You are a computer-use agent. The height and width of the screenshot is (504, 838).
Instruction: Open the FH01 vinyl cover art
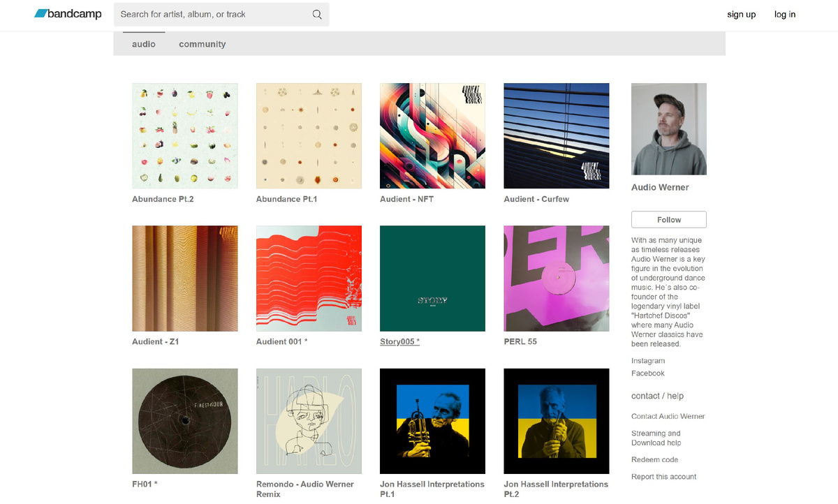[185, 421]
